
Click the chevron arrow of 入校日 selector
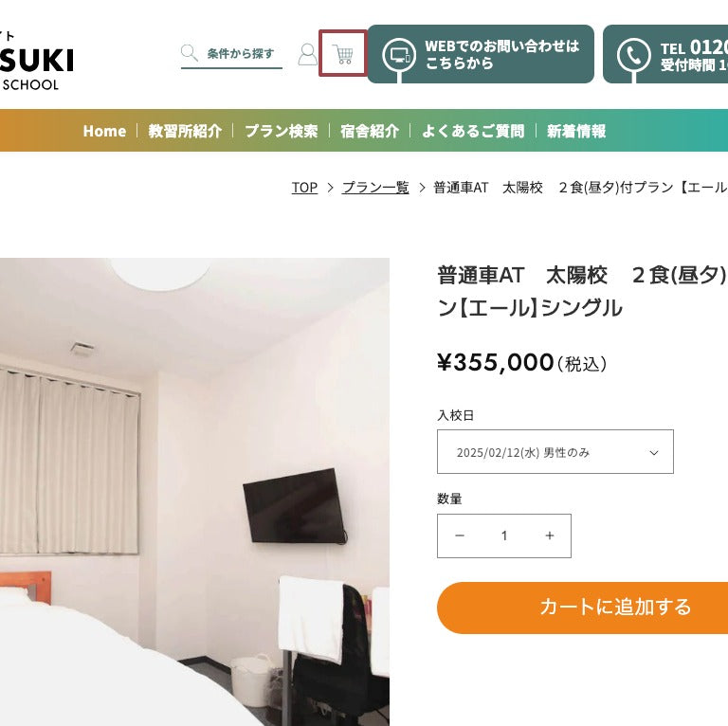(654, 453)
